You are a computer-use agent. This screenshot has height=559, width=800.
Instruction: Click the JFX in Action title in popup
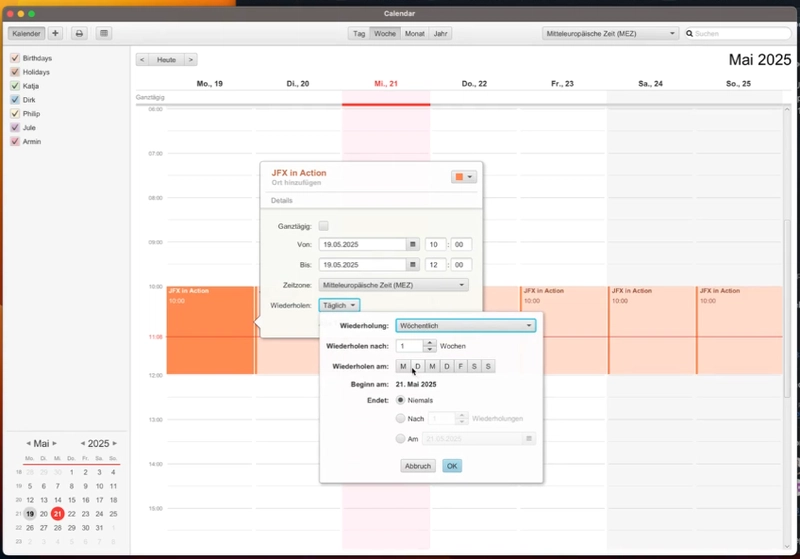(299, 173)
